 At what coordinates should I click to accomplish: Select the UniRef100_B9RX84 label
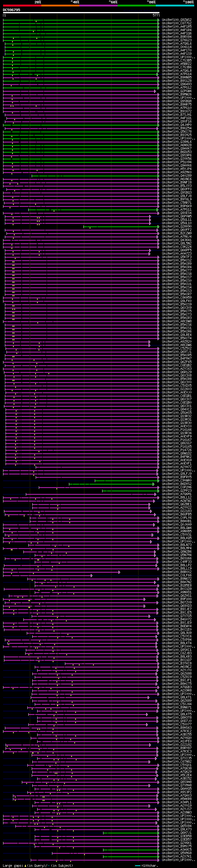point(177,37)
